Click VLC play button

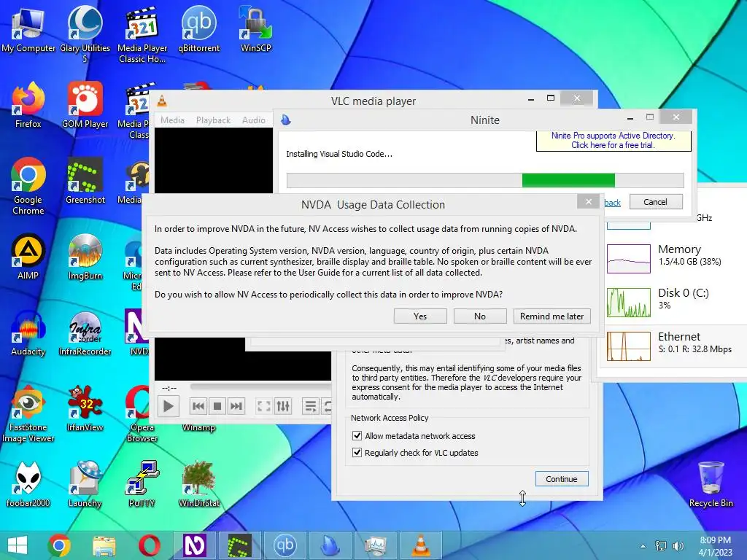(169, 406)
